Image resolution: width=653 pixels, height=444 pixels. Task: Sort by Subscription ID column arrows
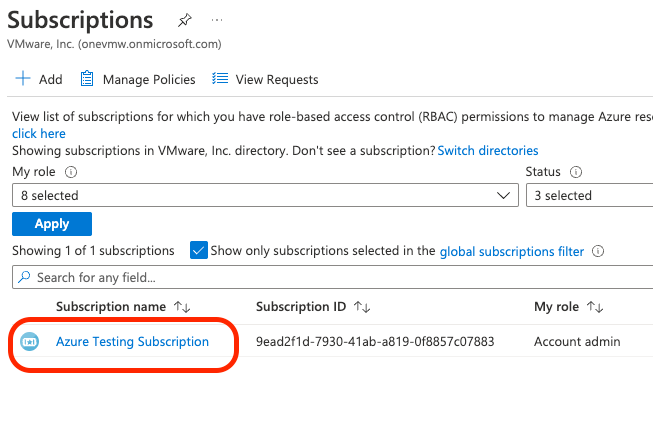coord(362,307)
